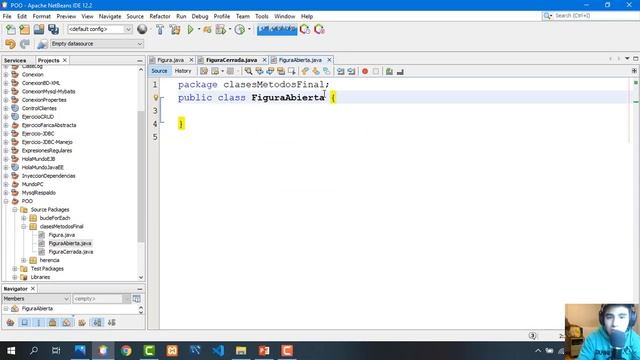The height and width of the screenshot is (360, 640).
Task: Click the Build Project hammer icon
Action: pos(160,29)
